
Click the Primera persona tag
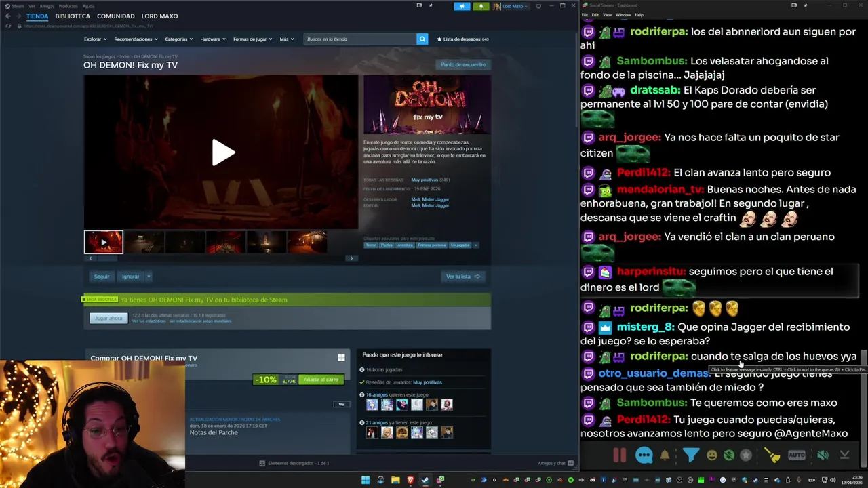[x=431, y=245]
